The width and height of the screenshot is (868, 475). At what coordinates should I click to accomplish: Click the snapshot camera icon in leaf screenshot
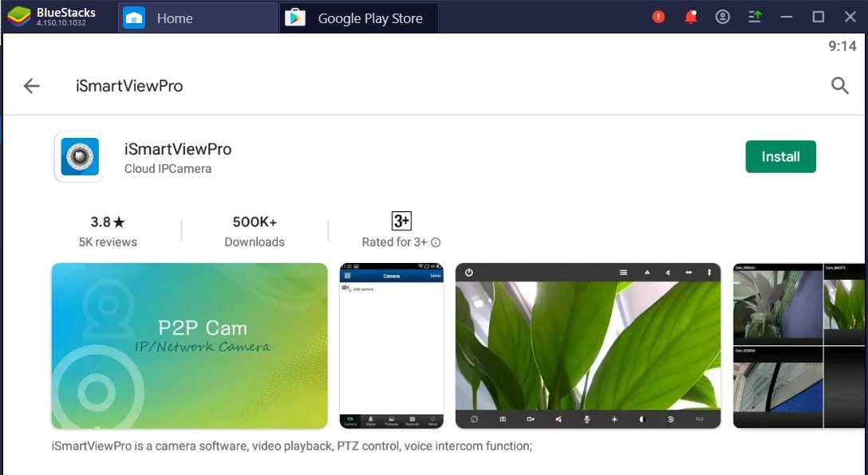[x=503, y=419]
